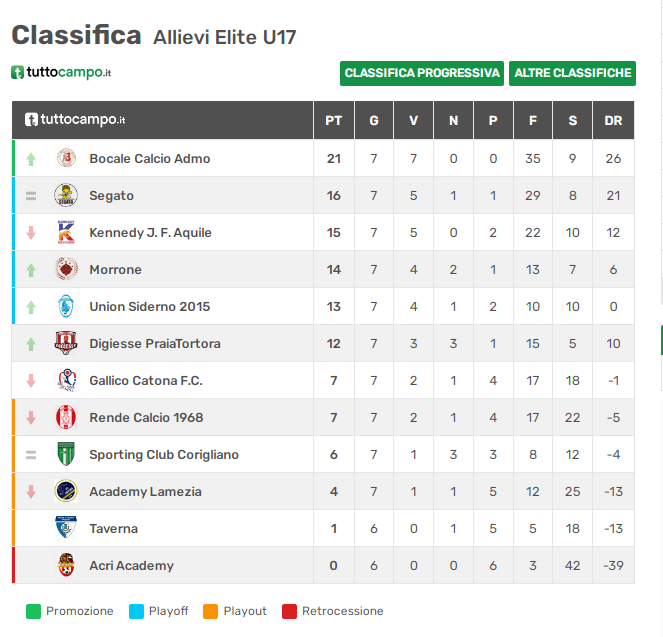663x637 pixels.
Task: Click the DR column header
Action: tap(613, 120)
